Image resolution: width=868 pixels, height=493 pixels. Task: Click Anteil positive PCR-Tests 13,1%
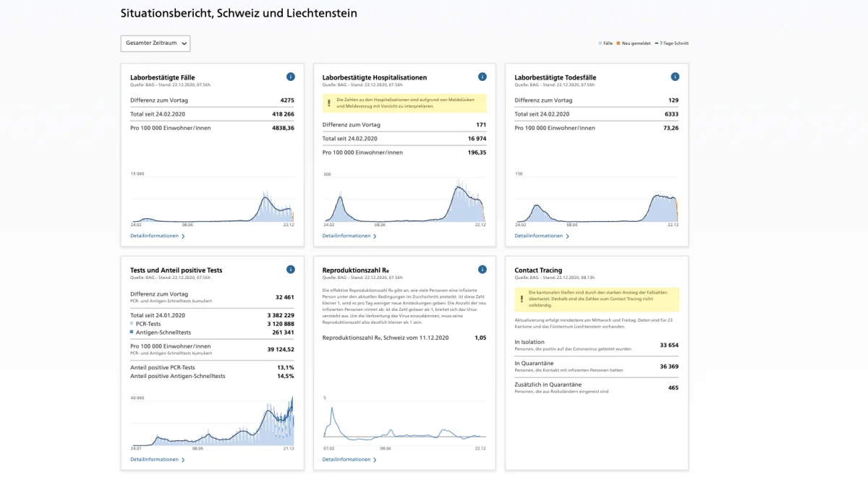tap(286, 367)
